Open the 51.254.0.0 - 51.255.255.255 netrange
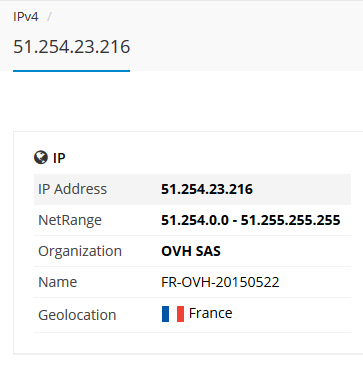 (x=251, y=220)
